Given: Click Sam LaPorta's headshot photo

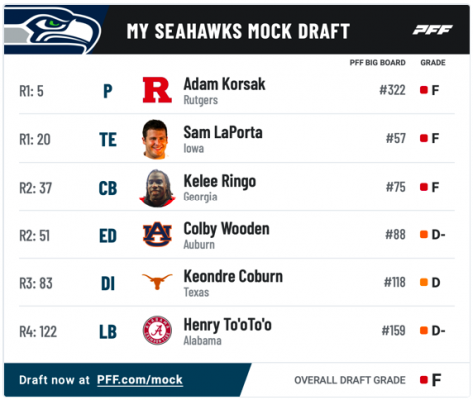Looking at the screenshot, I should 155,139.
